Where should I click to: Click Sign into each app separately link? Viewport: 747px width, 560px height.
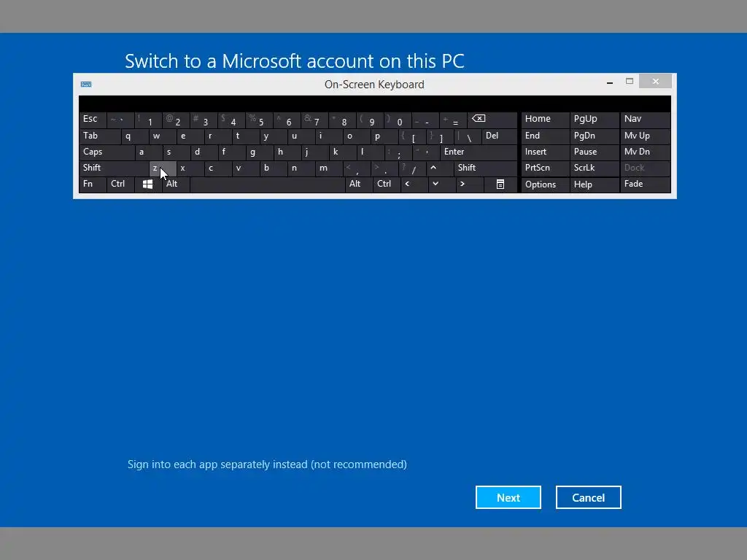click(x=267, y=464)
